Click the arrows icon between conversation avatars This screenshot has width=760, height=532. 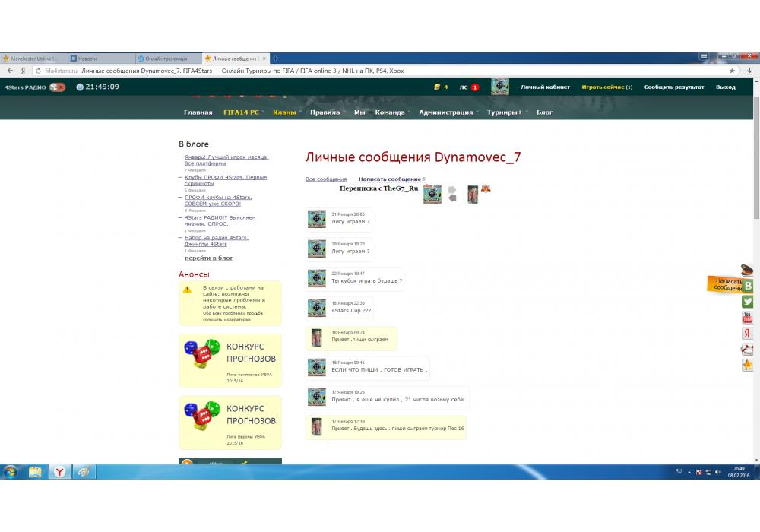point(452,194)
